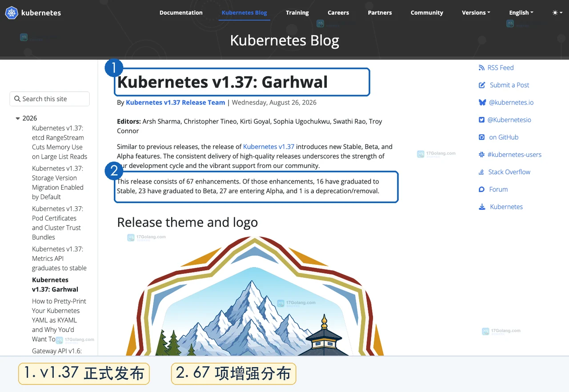Open Storage Version Migration Enabled post

(58, 183)
